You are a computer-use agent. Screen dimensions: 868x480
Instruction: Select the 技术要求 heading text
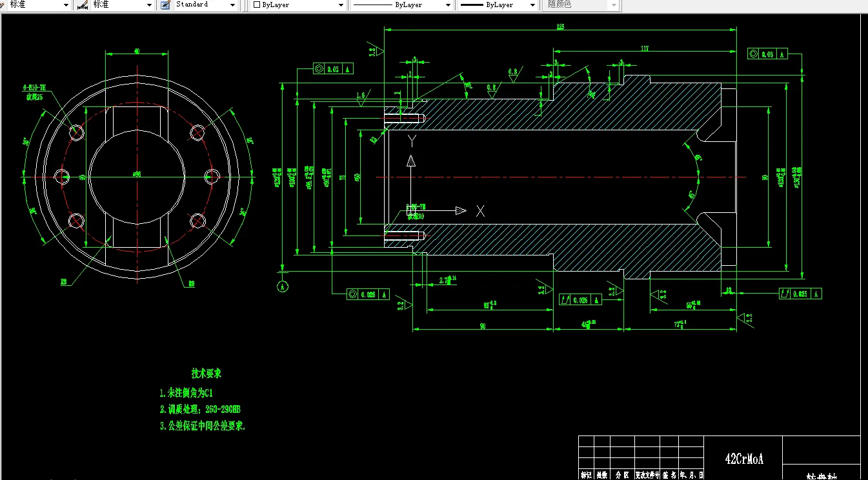click(x=206, y=374)
